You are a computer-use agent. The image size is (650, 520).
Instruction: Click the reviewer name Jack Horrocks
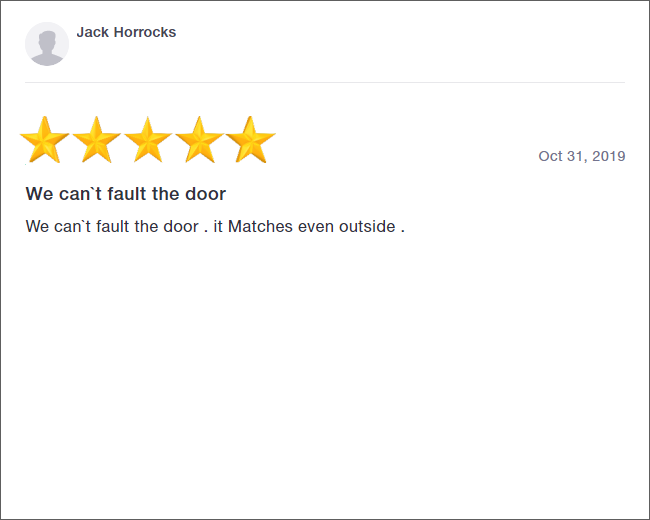coord(126,32)
